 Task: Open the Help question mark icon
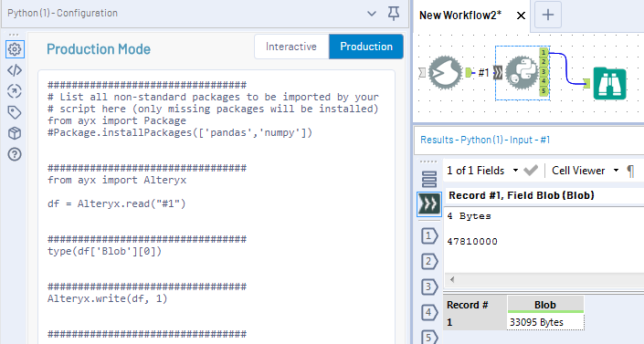pyautogui.click(x=15, y=154)
